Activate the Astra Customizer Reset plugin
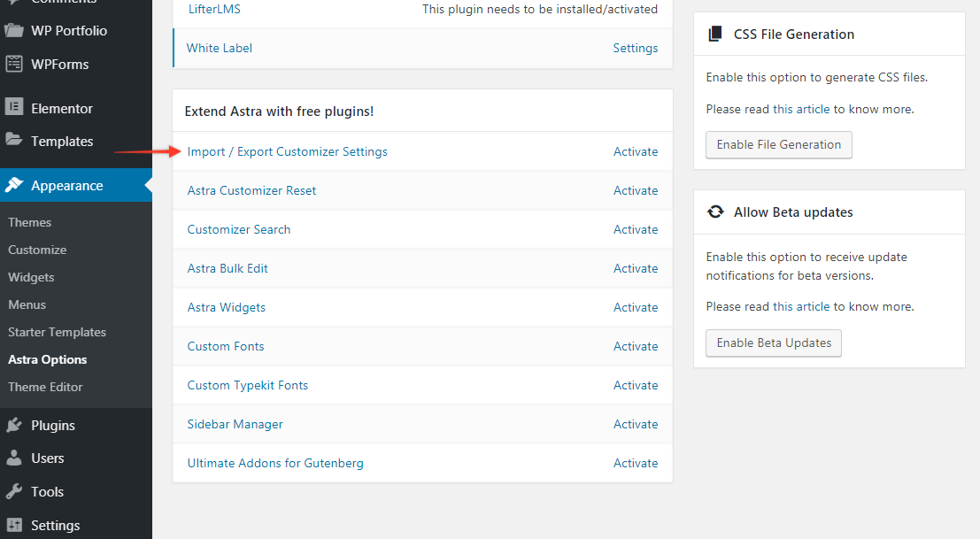980x539 pixels. (x=636, y=190)
